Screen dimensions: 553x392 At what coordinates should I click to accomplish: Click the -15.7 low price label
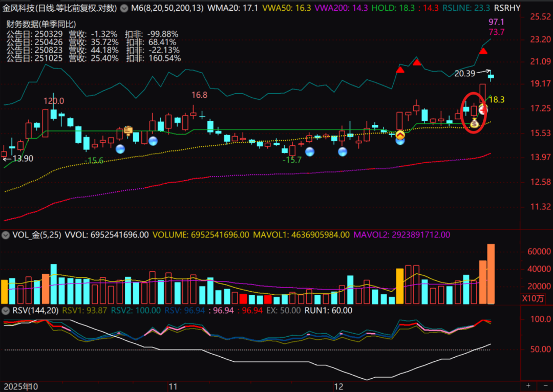[x=292, y=160]
